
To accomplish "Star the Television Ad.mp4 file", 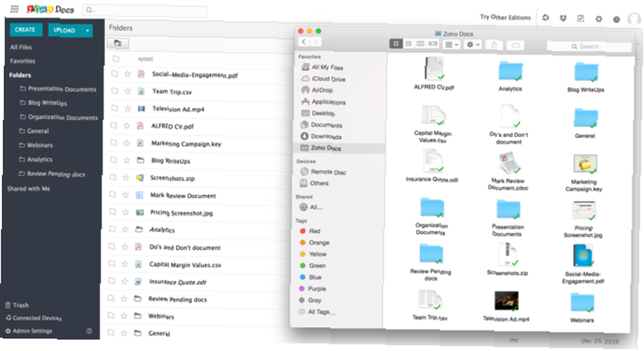I will pos(128,108).
